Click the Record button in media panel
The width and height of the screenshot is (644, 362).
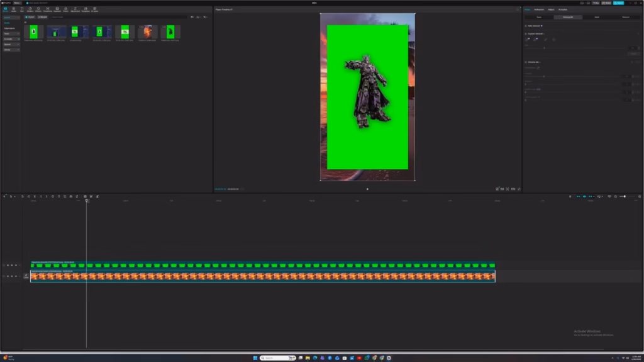(x=42, y=17)
